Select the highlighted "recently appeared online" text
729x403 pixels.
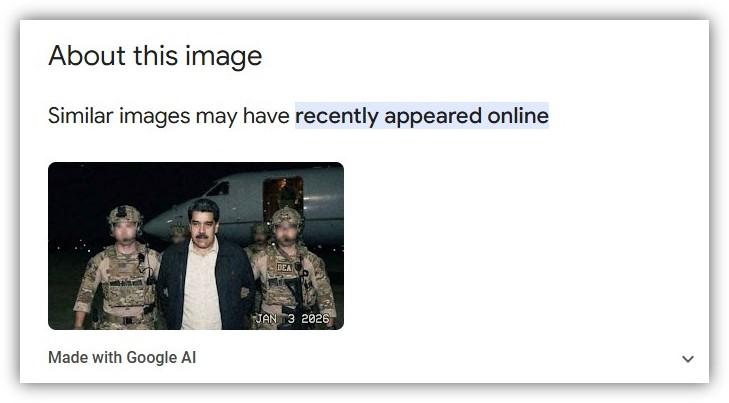422,116
